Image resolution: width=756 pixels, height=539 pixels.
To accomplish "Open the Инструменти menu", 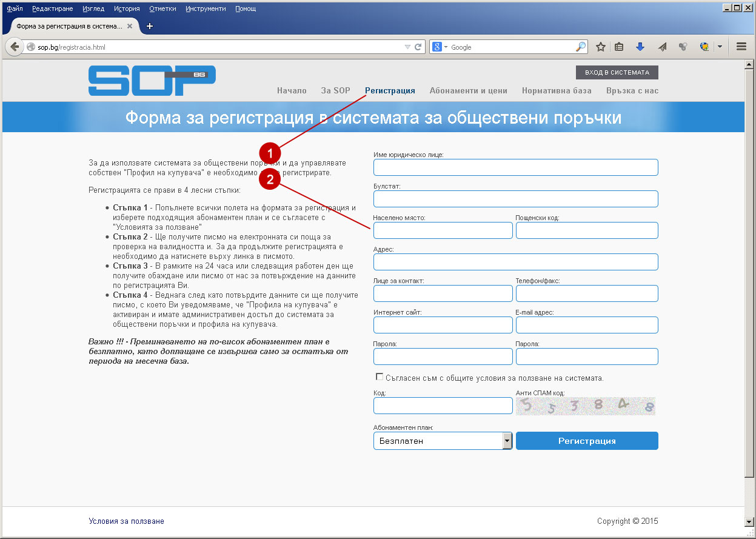I will (x=206, y=8).
